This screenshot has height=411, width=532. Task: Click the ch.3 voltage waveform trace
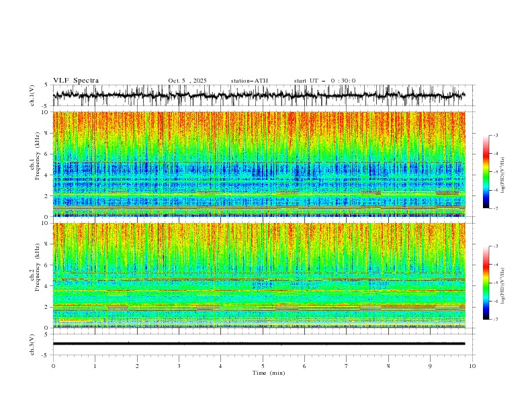pos(259,344)
